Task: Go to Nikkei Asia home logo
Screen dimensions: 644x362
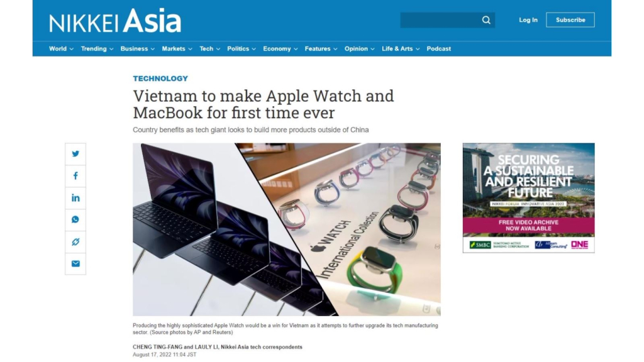Action: coord(115,21)
